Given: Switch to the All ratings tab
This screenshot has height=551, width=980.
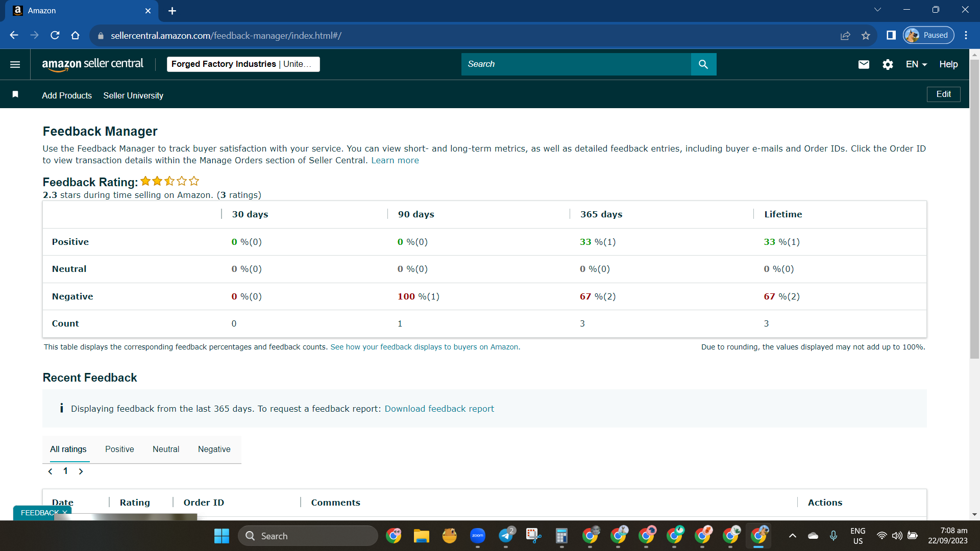Looking at the screenshot, I should tap(68, 449).
